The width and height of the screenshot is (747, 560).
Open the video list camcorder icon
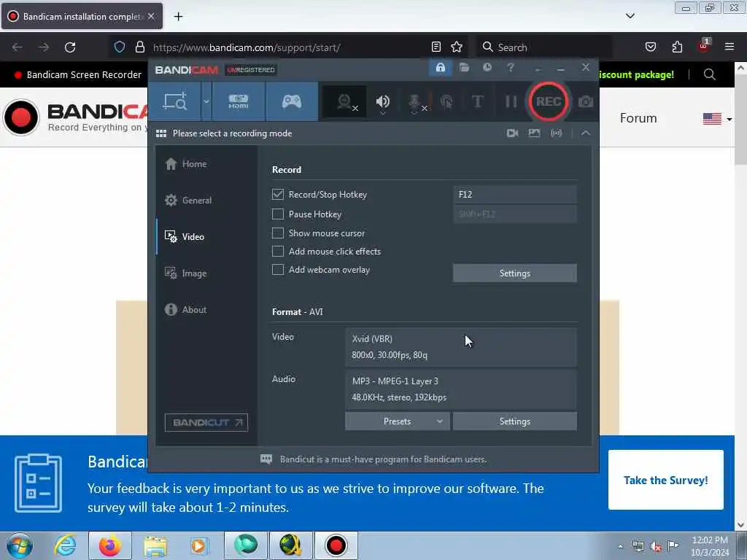pyautogui.click(x=513, y=133)
